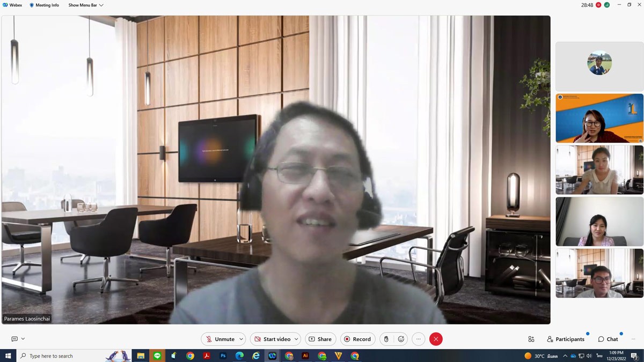
Task: Open Meeting Info in the title bar
Action: pos(44,5)
